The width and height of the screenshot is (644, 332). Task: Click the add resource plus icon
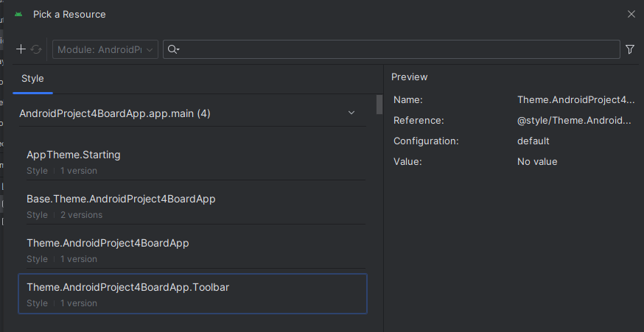21,49
